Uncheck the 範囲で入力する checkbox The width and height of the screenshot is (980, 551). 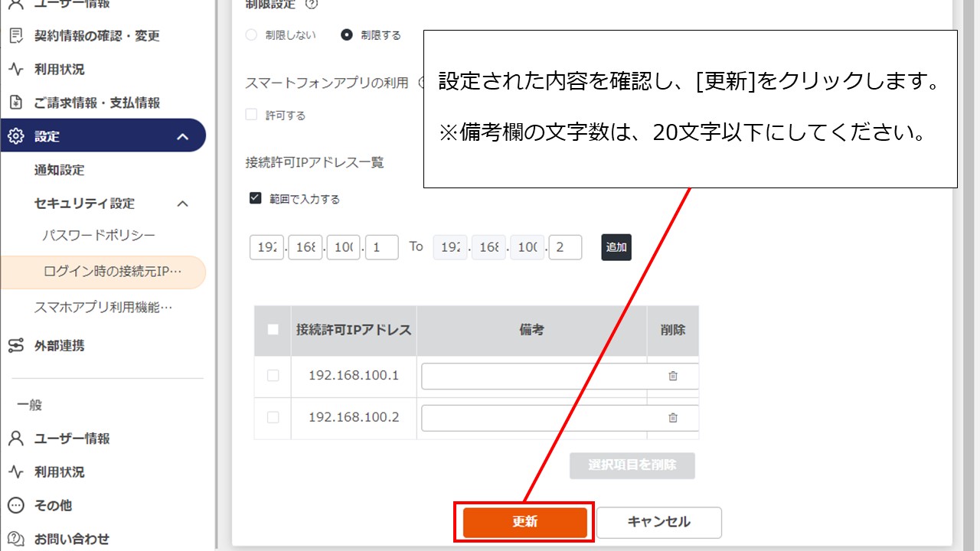tap(256, 199)
